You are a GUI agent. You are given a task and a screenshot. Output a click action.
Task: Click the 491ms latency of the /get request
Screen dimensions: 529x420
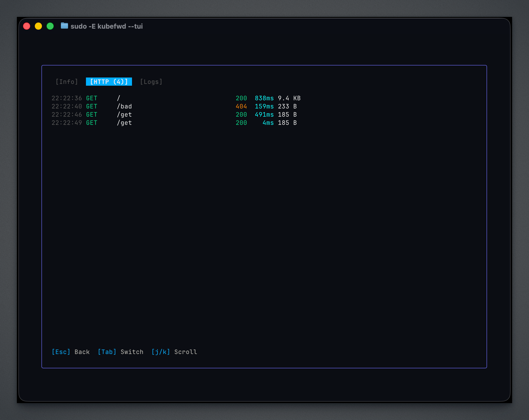point(264,114)
